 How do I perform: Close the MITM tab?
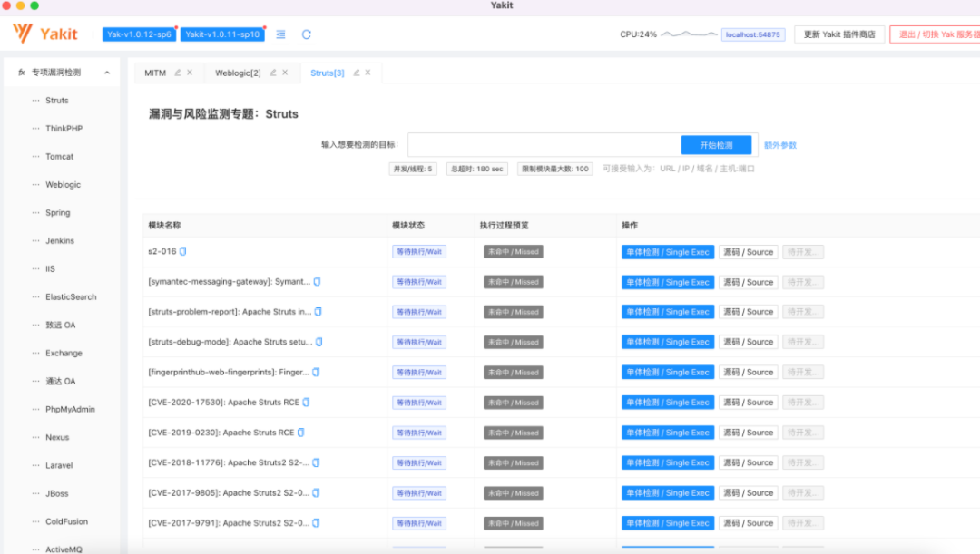190,73
